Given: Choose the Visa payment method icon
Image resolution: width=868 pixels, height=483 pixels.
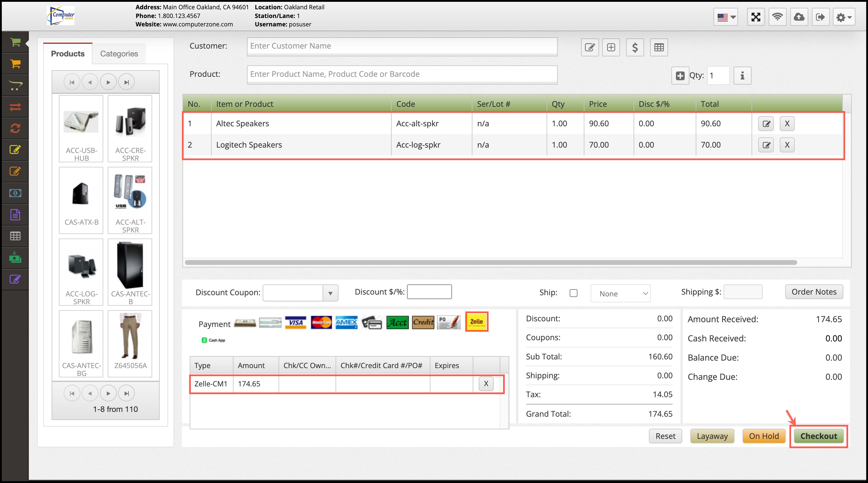Looking at the screenshot, I should pos(296,322).
